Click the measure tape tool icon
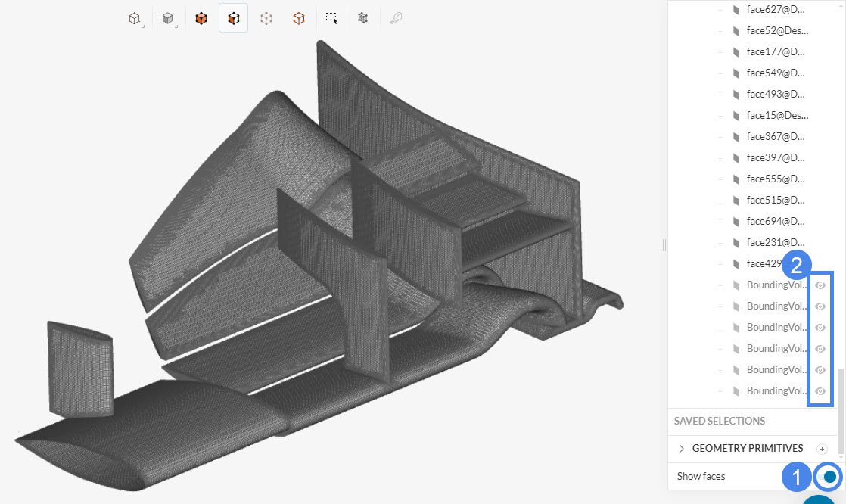Viewport: 846px width, 504px height. click(x=396, y=18)
